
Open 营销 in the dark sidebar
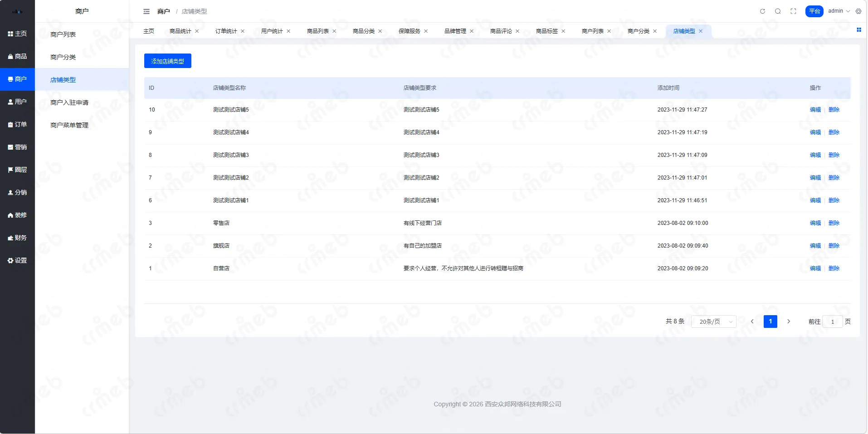click(17, 147)
